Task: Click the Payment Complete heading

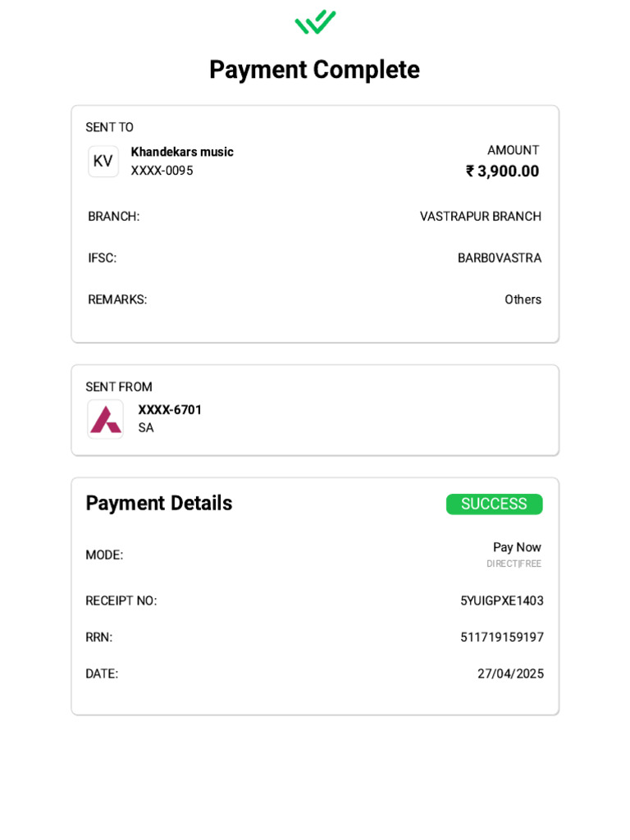Action: pos(314,70)
